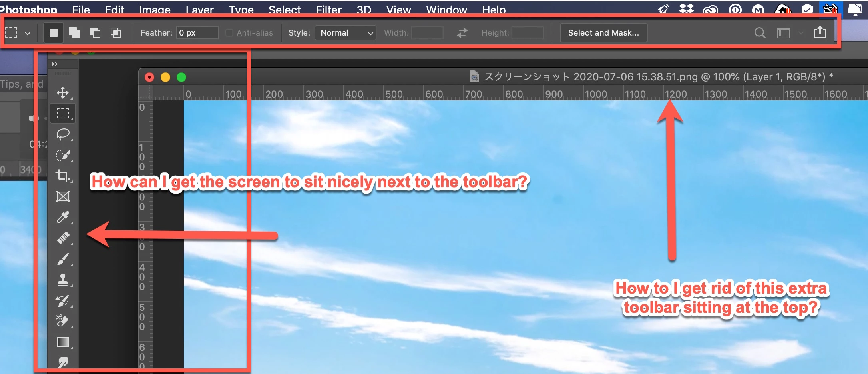Open the File menu
Image resolution: width=868 pixels, height=374 pixels.
click(x=81, y=10)
